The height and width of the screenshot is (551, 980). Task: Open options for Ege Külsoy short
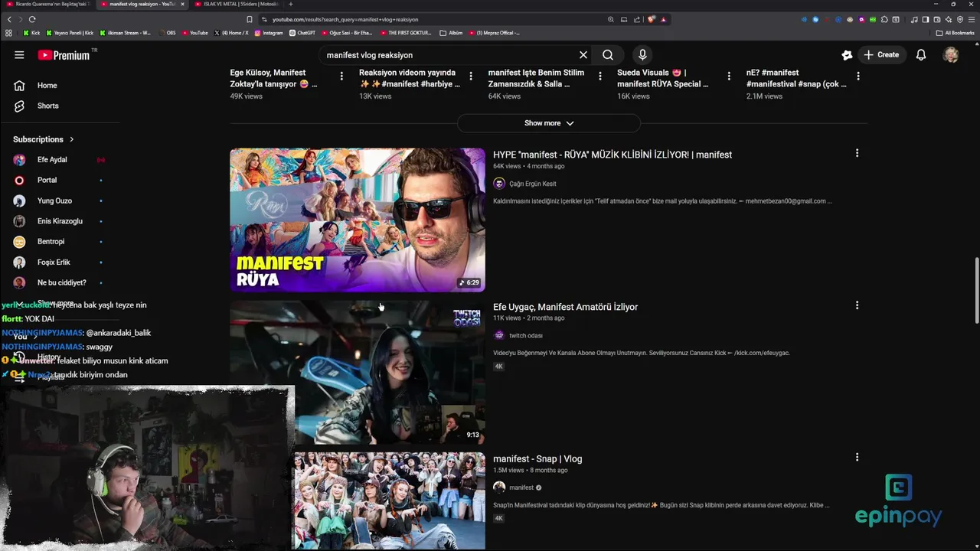341,76
